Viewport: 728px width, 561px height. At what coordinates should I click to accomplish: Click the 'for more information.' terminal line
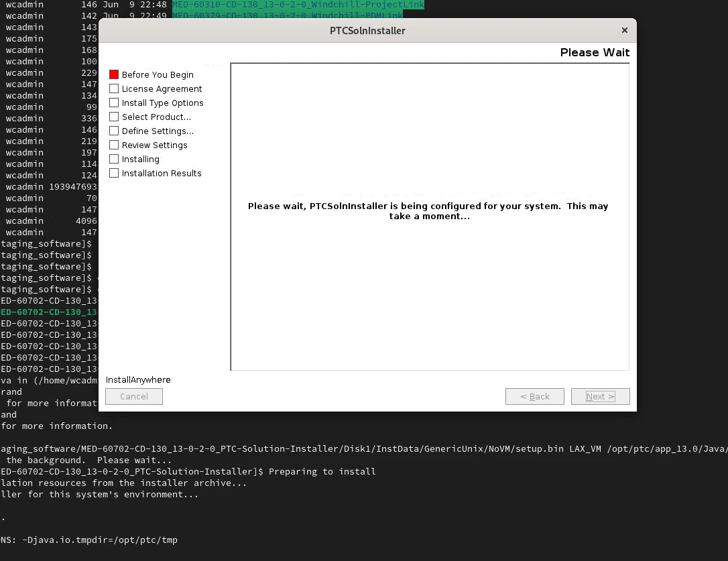pos(56,426)
